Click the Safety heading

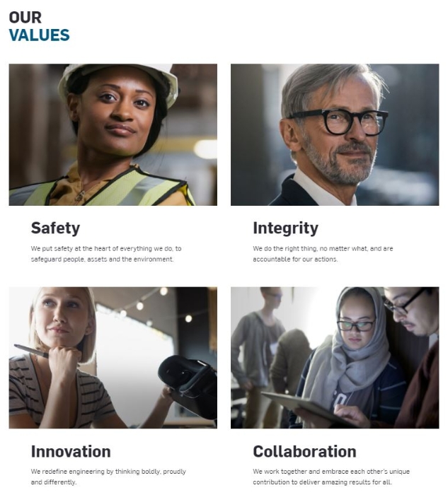55,228
